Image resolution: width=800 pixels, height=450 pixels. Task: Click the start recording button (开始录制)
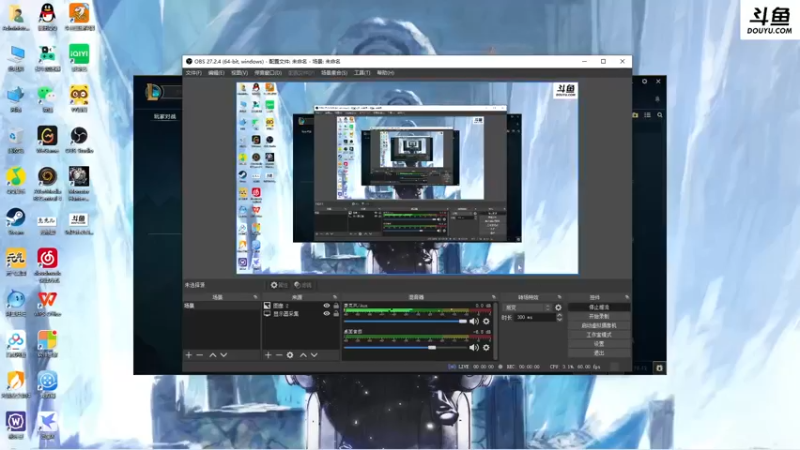[599, 316]
